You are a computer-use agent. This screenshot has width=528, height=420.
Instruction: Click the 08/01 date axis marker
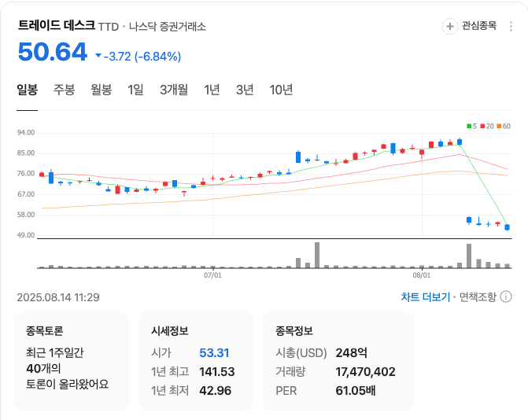point(422,275)
